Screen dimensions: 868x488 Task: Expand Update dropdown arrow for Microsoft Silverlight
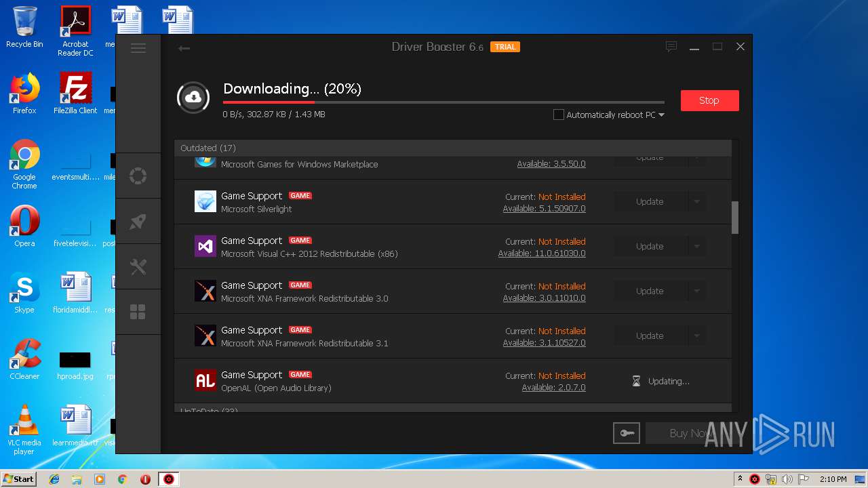pos(696,201)
